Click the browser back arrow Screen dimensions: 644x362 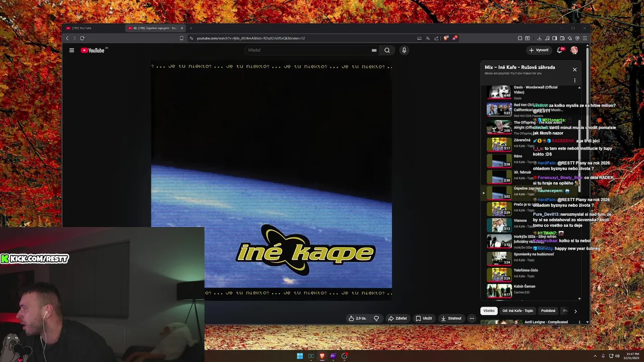click(x=67, y=38)
